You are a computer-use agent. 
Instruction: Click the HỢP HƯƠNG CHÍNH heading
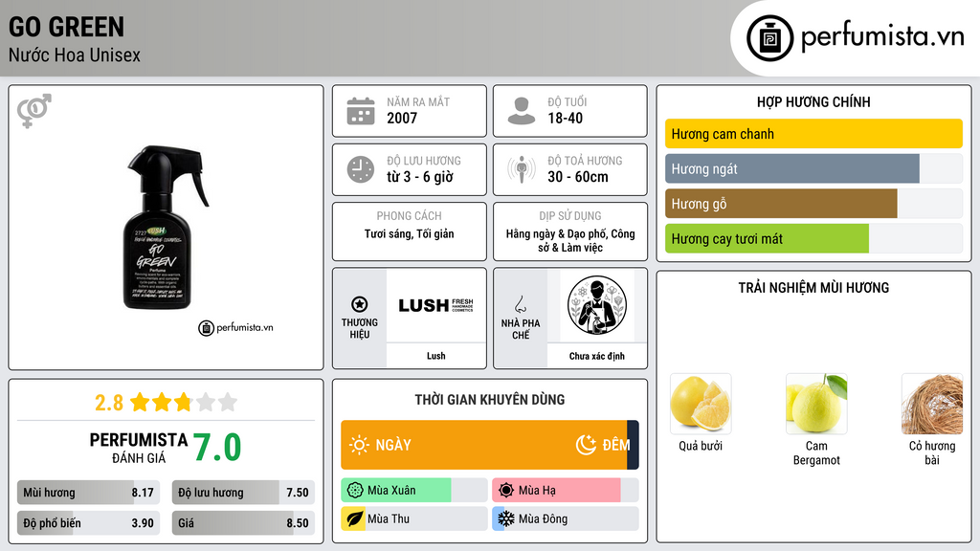click(x=813, y=101)
